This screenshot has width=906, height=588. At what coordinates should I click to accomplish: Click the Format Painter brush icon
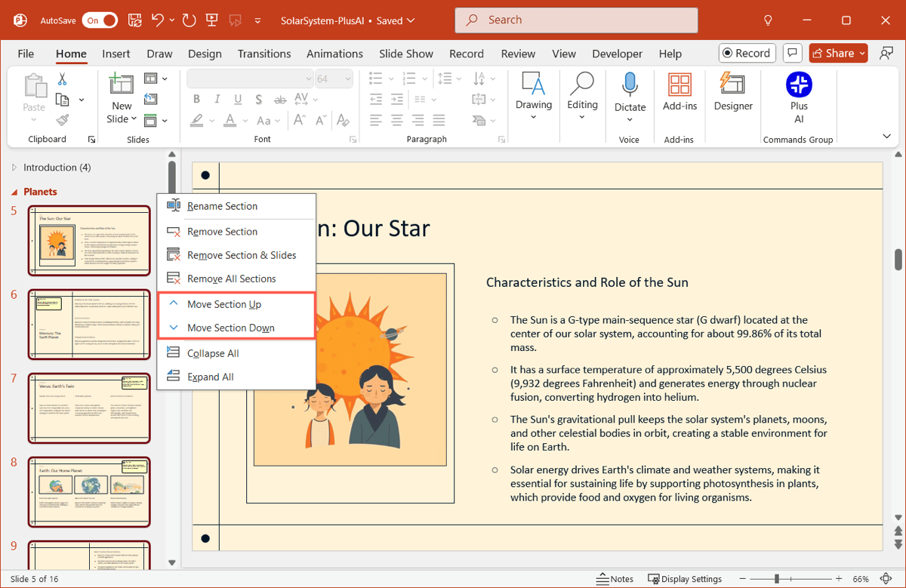(63, 120)
